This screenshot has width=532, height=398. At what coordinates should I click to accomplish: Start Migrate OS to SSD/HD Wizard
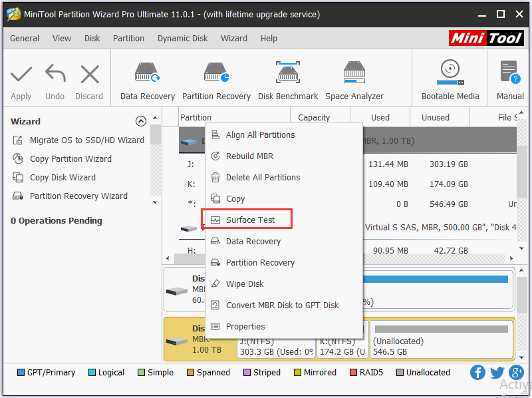[86, 140]
